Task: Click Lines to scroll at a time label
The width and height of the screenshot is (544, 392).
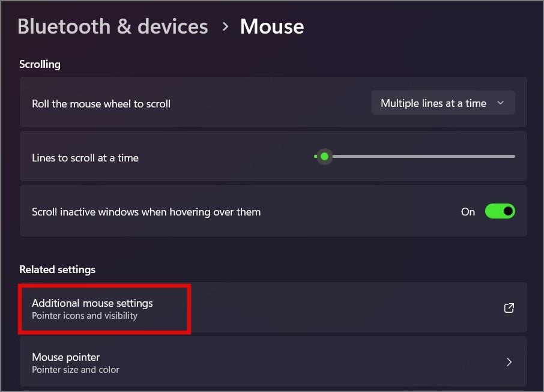Action: 85,158
